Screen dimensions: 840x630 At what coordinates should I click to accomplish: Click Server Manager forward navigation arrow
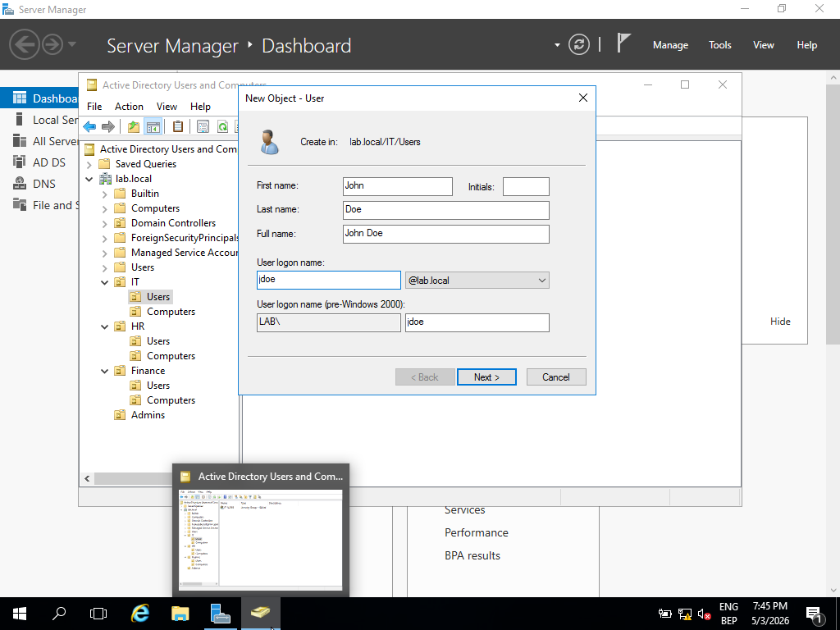[52, 44]
